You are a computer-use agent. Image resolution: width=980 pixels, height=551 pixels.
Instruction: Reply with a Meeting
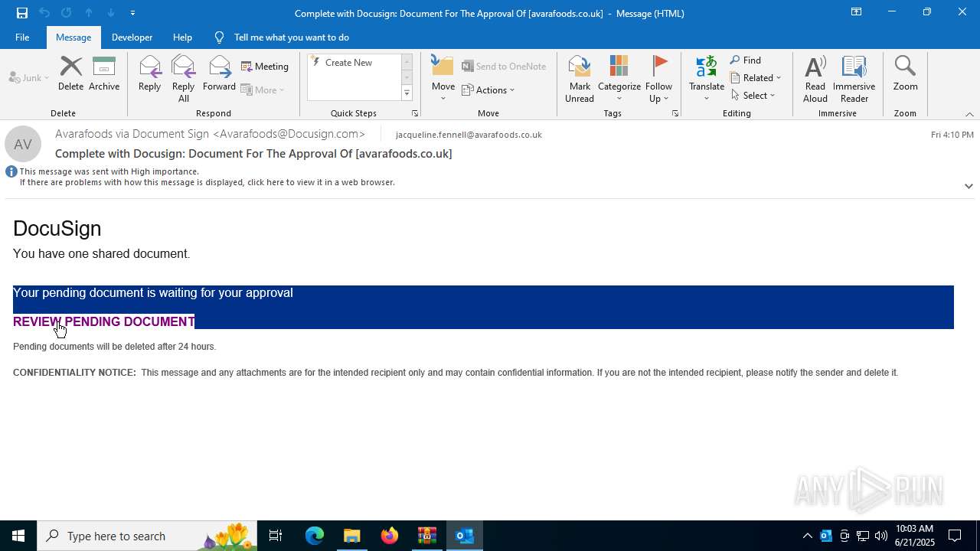point(265,67)
